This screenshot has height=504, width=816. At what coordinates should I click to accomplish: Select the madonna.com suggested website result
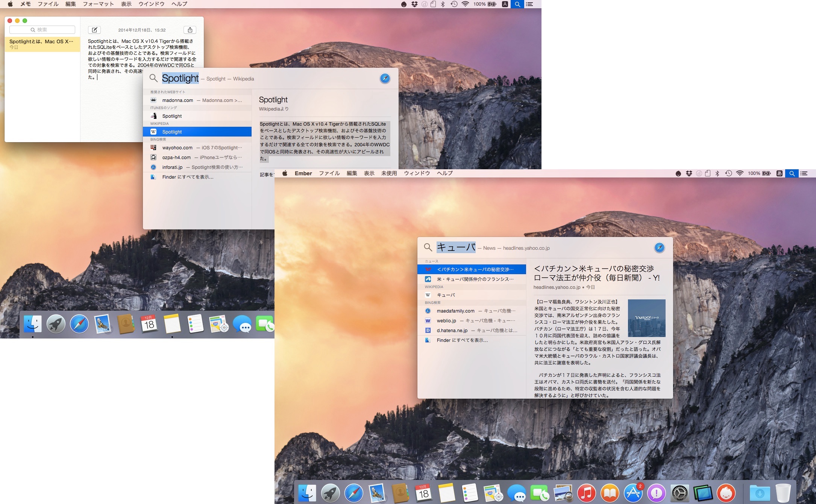tap(197, 100)
